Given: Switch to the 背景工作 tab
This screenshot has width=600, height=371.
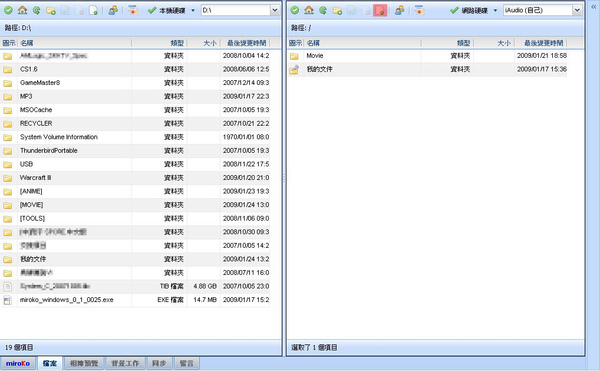Looking at the screenshot, I should pos(125,363).
